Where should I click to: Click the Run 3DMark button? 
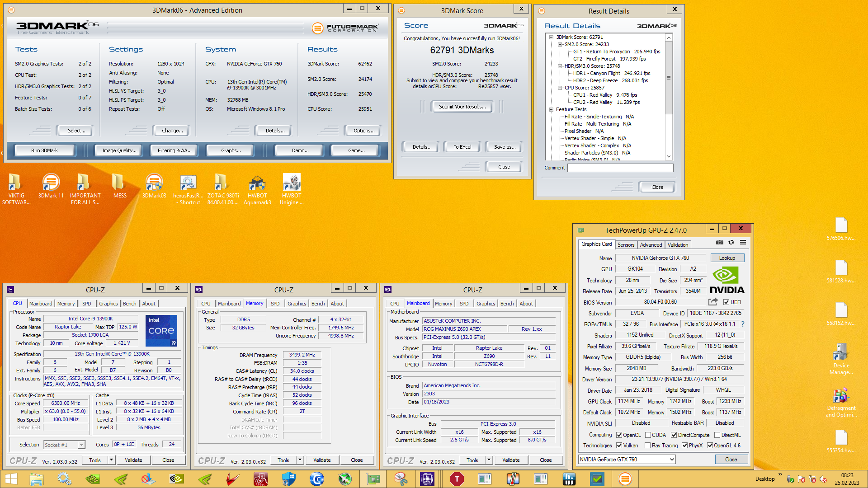click(x=44, y=150)
